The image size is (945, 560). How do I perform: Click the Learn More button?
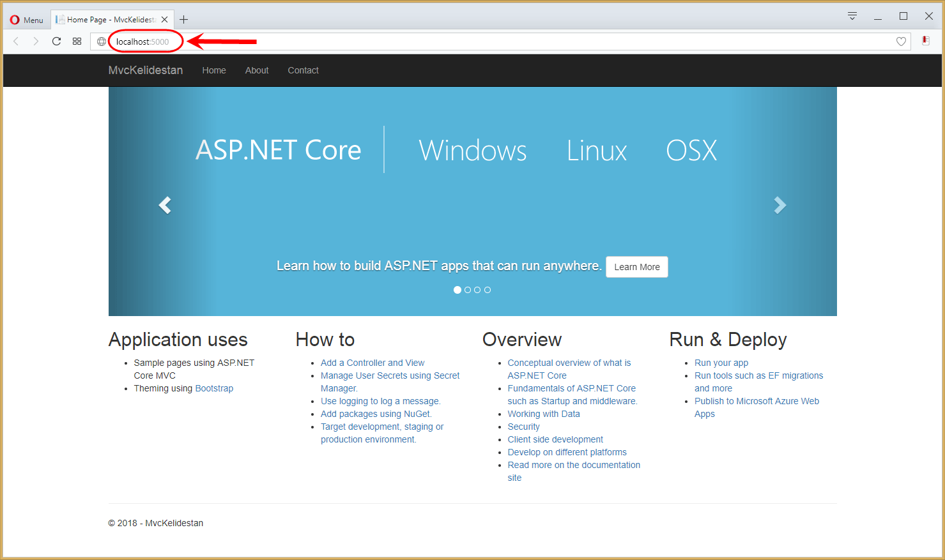coord(637,267)
